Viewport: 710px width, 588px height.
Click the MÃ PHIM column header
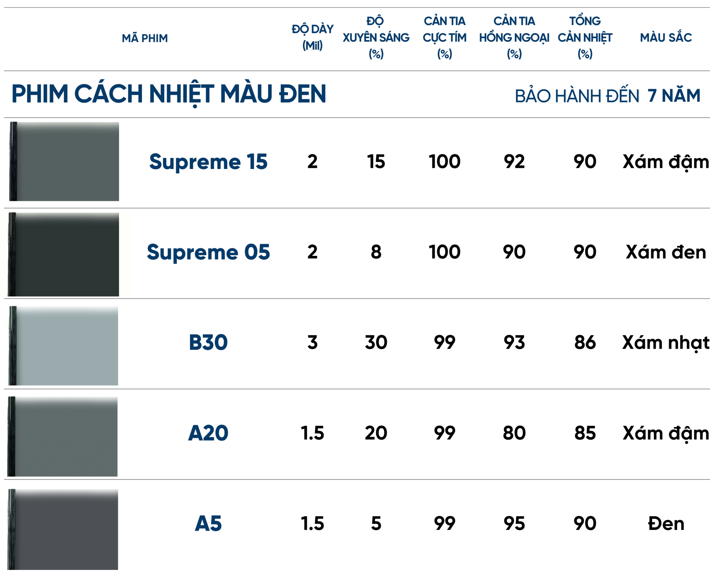145,38
